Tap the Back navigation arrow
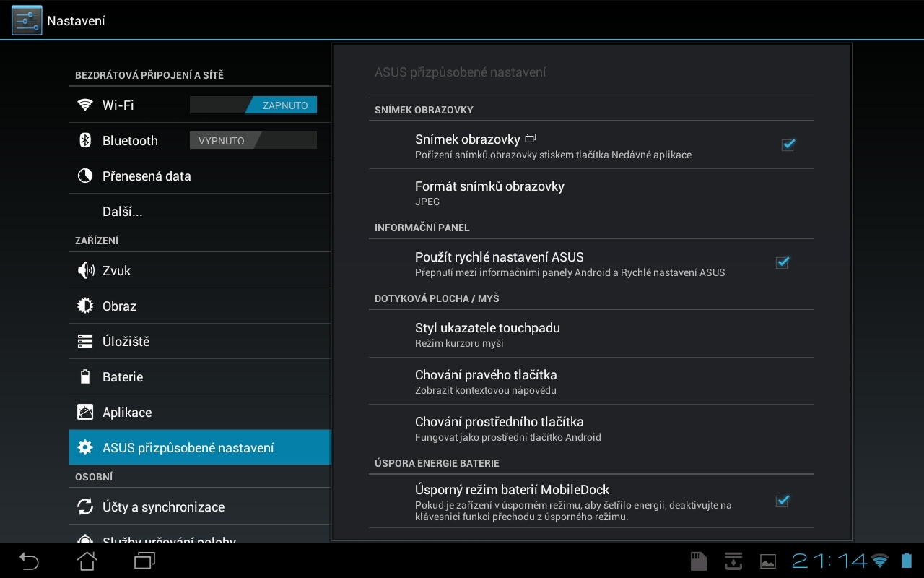Viewport: 924px width, 578px height. tap(29, 561)
